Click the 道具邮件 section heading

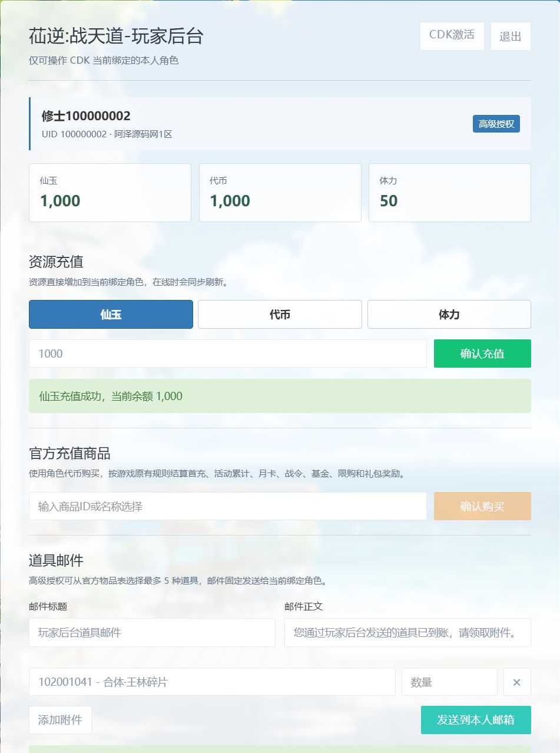(57, 560)
